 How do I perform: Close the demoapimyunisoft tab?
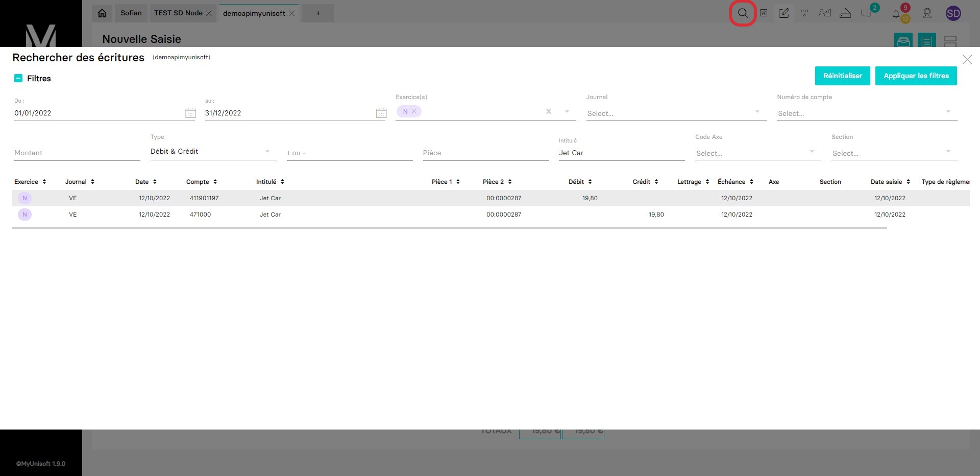point(291,13)
